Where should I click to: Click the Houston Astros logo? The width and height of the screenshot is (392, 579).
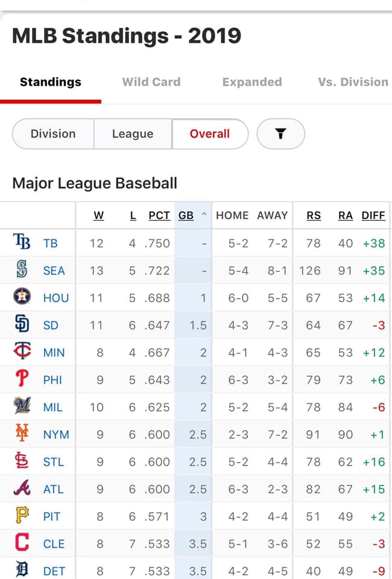pyautogui.click(x=22, y=296)
